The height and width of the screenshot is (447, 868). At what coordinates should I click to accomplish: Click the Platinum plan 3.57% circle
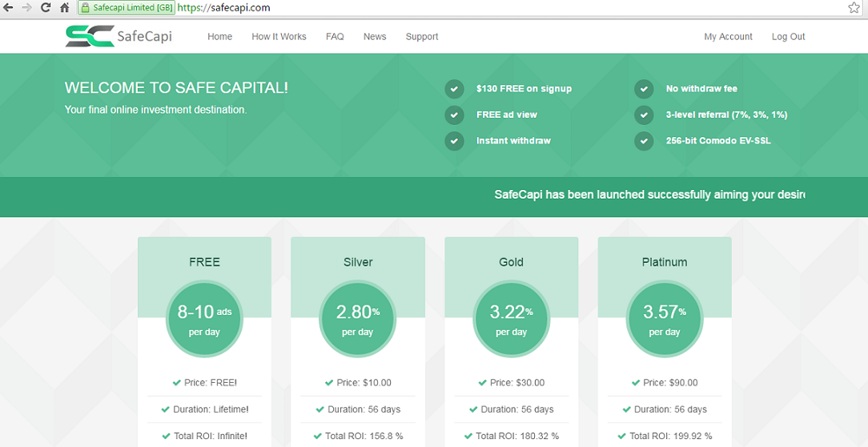[x=665, y=320]
